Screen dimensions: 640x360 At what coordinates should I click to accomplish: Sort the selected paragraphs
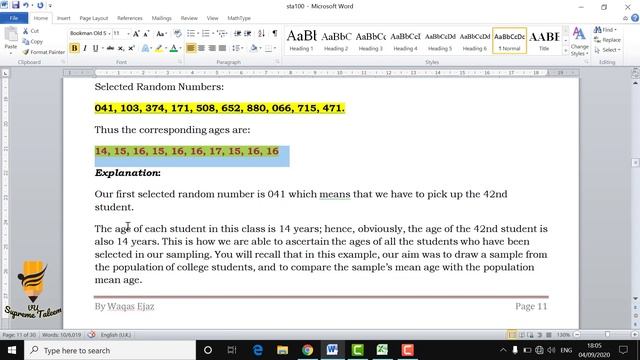click(262, 34)
